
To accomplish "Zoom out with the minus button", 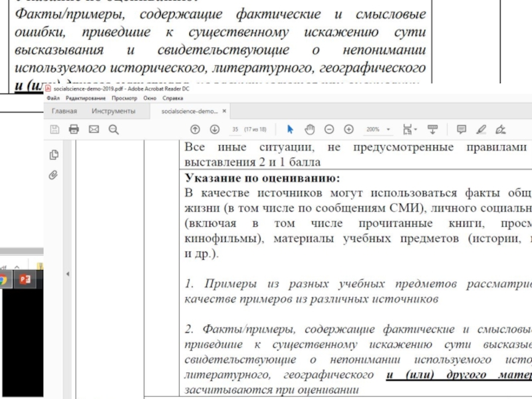I will (x=329, y=129).
